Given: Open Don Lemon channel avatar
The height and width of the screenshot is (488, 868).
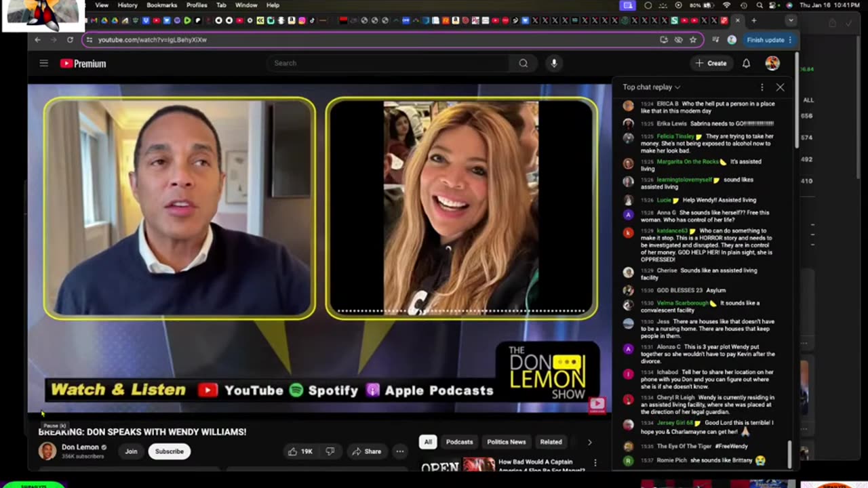Looking at the screenshot, I should 47,451.
